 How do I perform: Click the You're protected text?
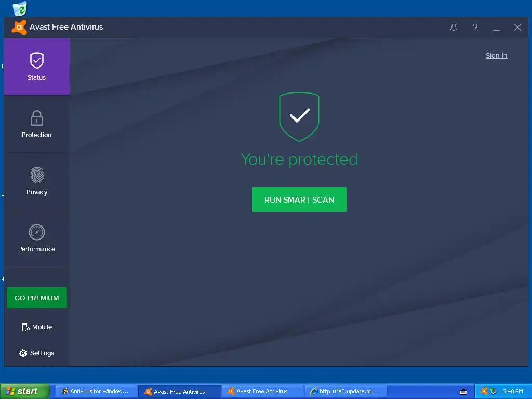click(299, 159)
